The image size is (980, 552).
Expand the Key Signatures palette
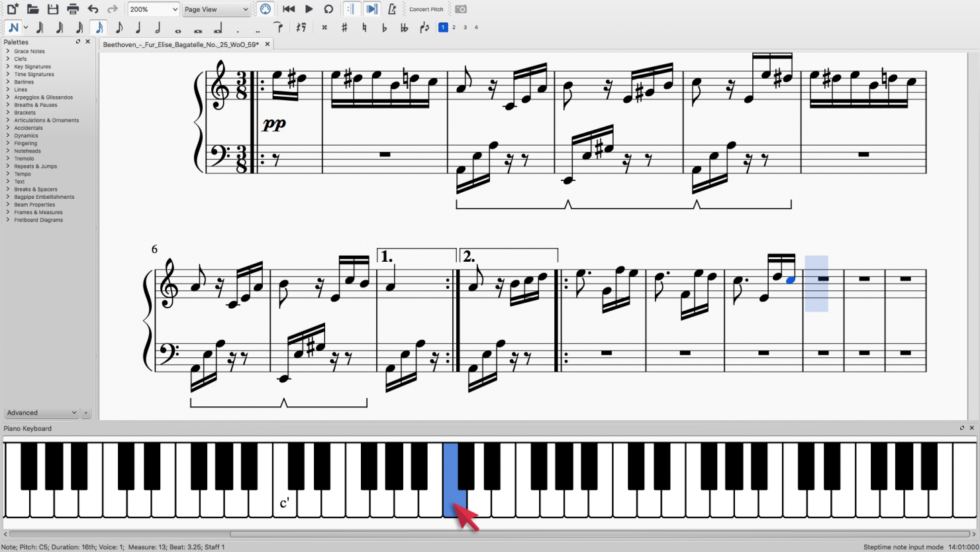point(32,66)
